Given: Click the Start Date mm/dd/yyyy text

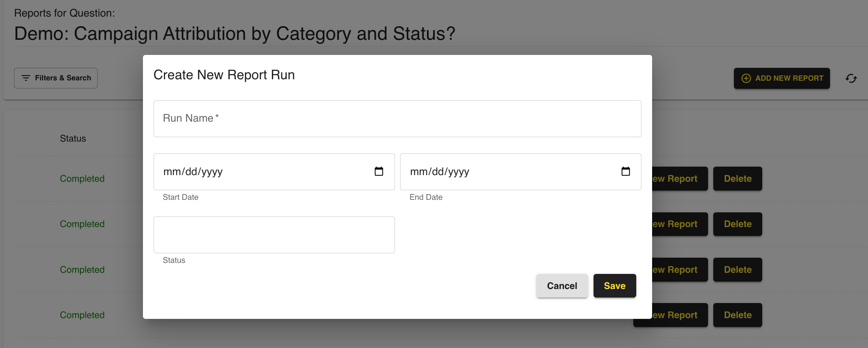Looking at the screenshot, I should coord(193,172).
